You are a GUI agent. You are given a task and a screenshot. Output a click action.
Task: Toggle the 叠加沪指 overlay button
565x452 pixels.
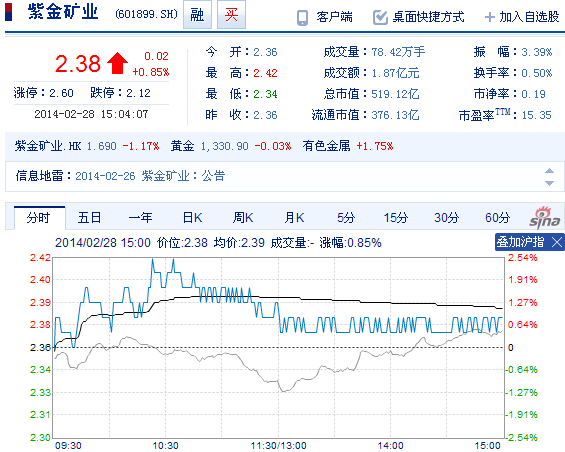(x=520, y=242)
